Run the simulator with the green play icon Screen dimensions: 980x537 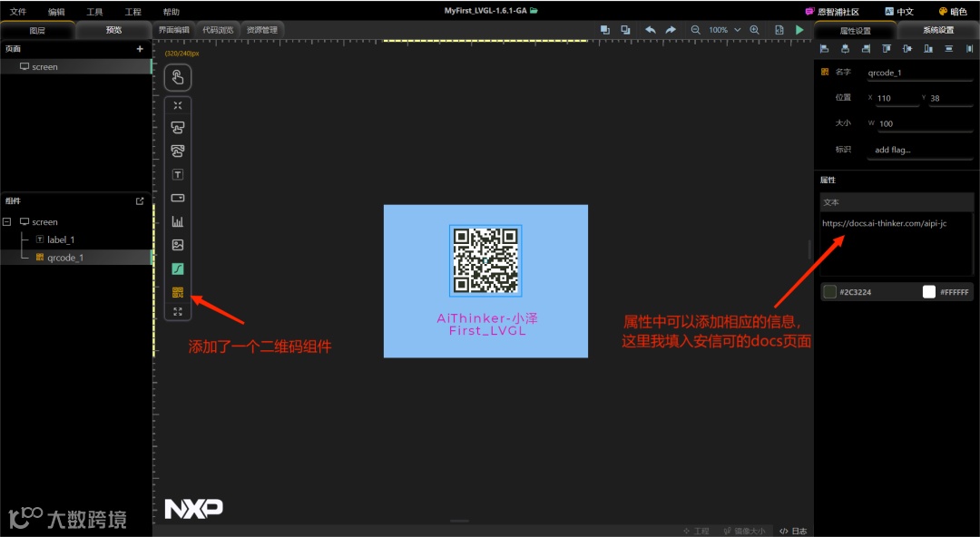coord(799,29)
